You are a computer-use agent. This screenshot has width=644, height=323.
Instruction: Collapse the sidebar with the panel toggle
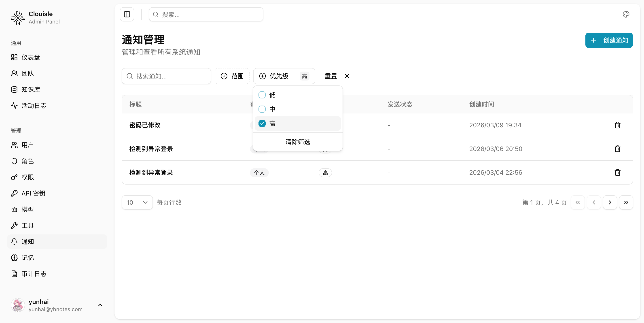(x=127, y=14)
